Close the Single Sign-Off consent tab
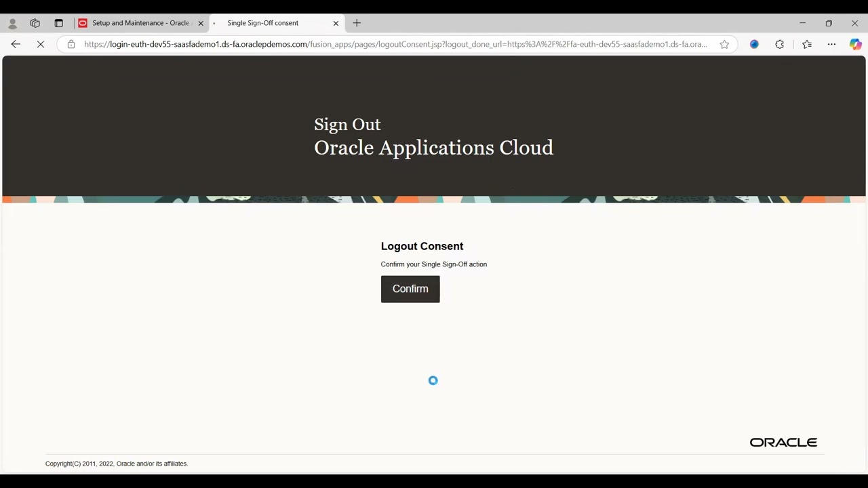This screenshot has height=488, width=868. (336, 23)
